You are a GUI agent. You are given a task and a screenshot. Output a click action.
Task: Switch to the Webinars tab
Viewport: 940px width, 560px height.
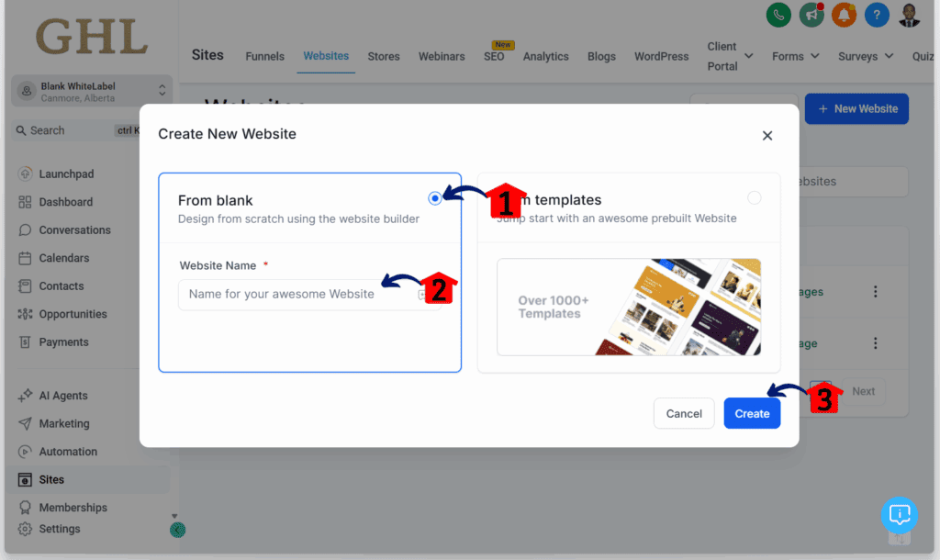click(442, 56)
